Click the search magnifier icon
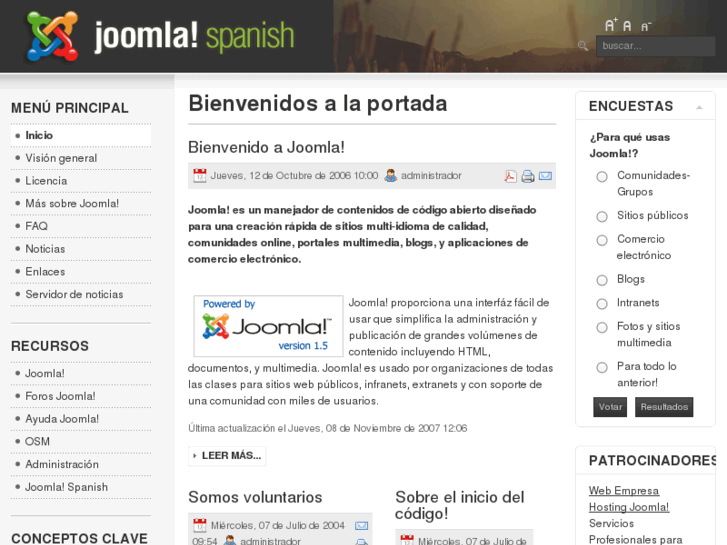Screen dimensions: 727x545 (583, 45)
